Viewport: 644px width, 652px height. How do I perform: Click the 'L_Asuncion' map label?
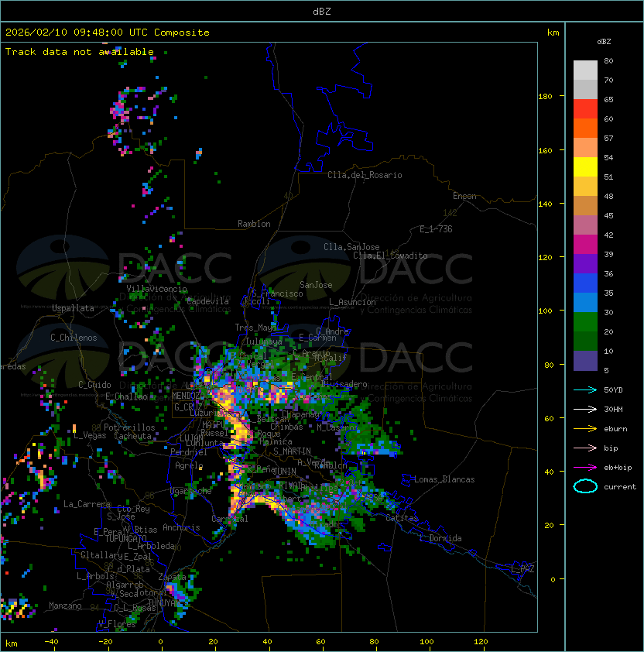point(352,302)
